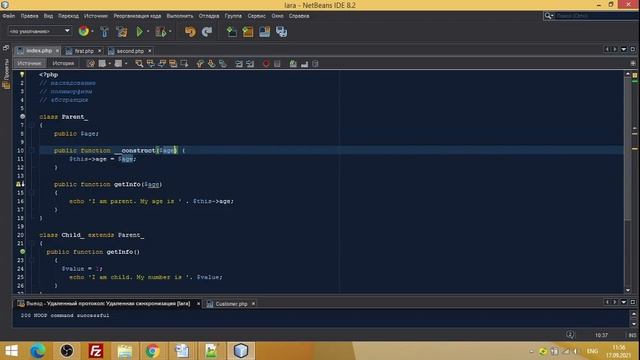The height and width of the screenshot is (360, 640).
Task: Click Uncomment icon in editor toolbar
Action: (x=304, y=63)
